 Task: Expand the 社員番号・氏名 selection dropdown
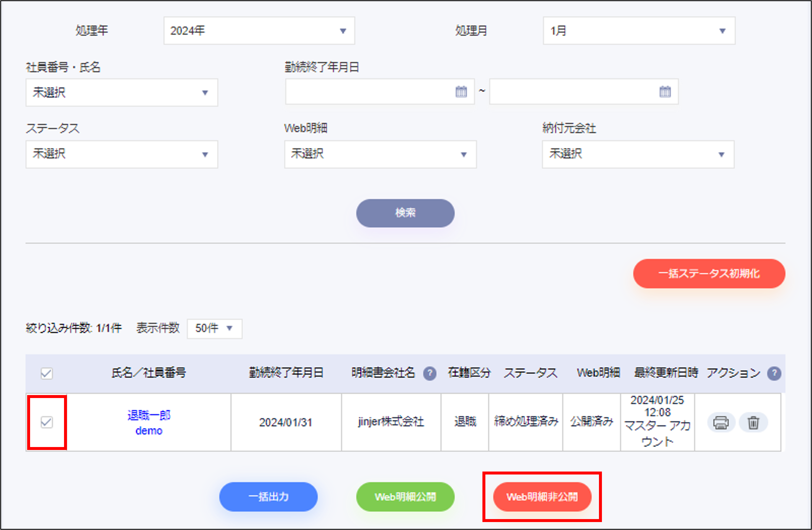coord(122,92)
